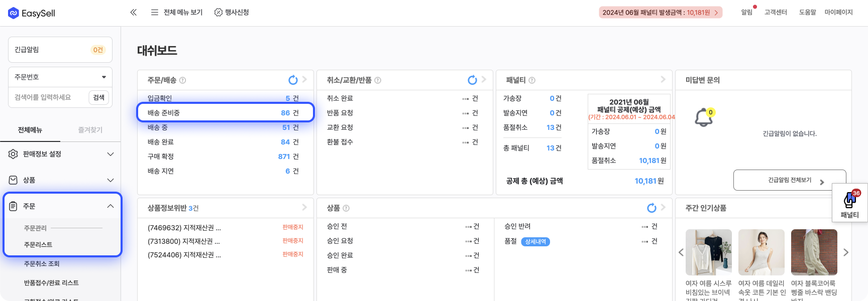
Task: Open 전체 메뉴 보기 menu
Action: coord(177,13)
